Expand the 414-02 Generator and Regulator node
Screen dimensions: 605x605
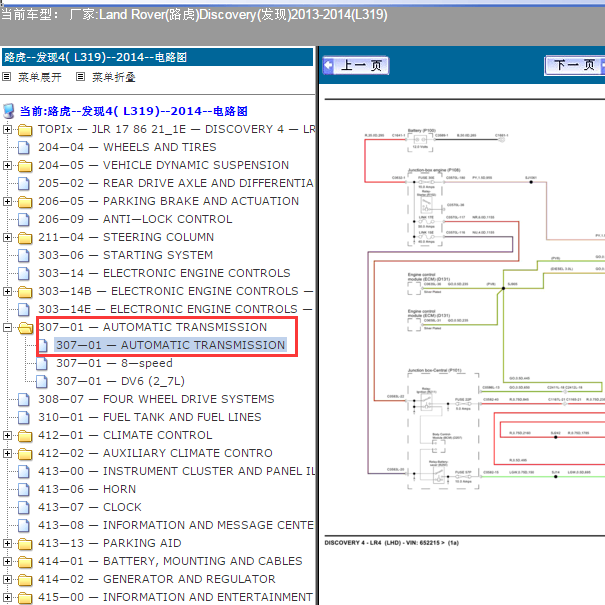pos(7,580)
